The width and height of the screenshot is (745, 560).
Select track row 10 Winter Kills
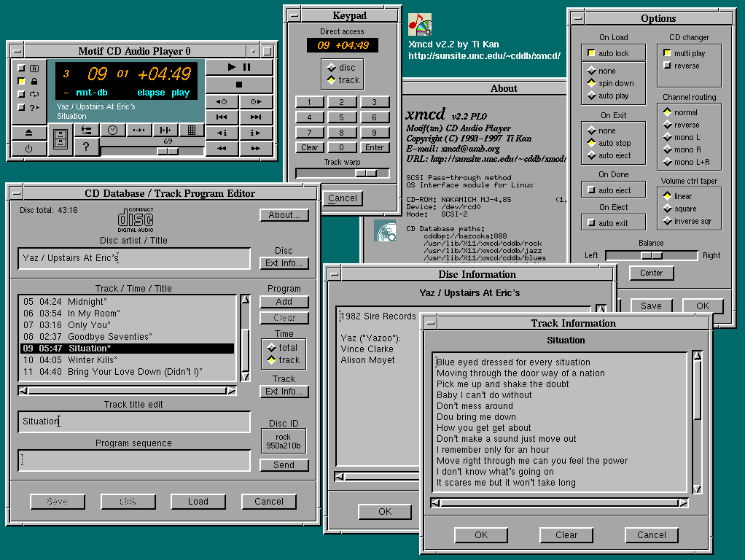coord(127,360)
